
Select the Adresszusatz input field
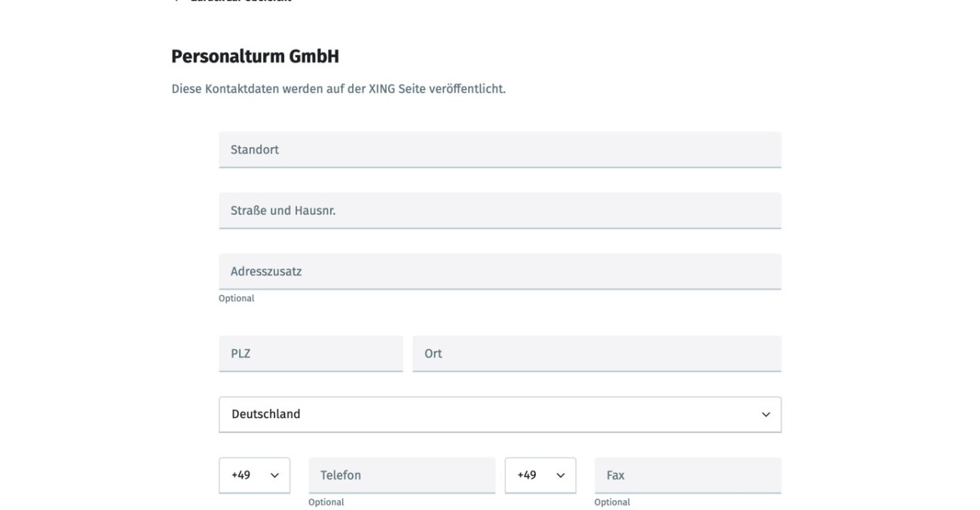499,272
